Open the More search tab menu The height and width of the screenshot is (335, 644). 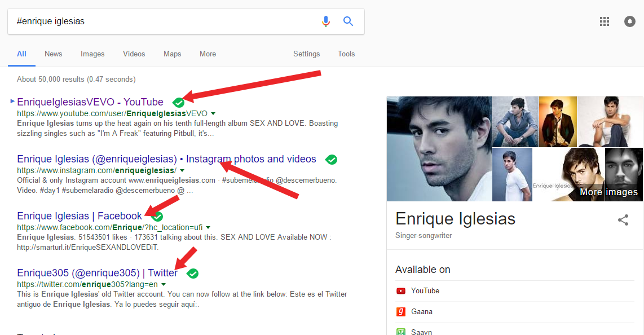click(208, 54)
